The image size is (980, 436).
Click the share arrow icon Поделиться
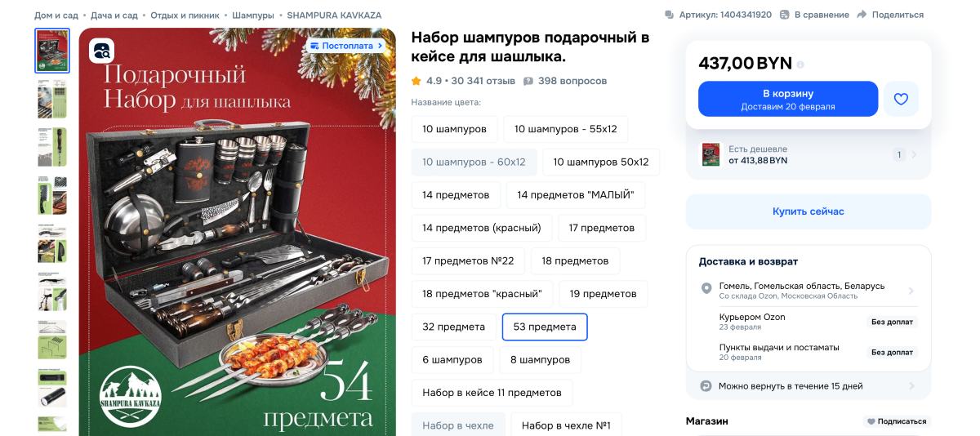(x=862, y=15)
